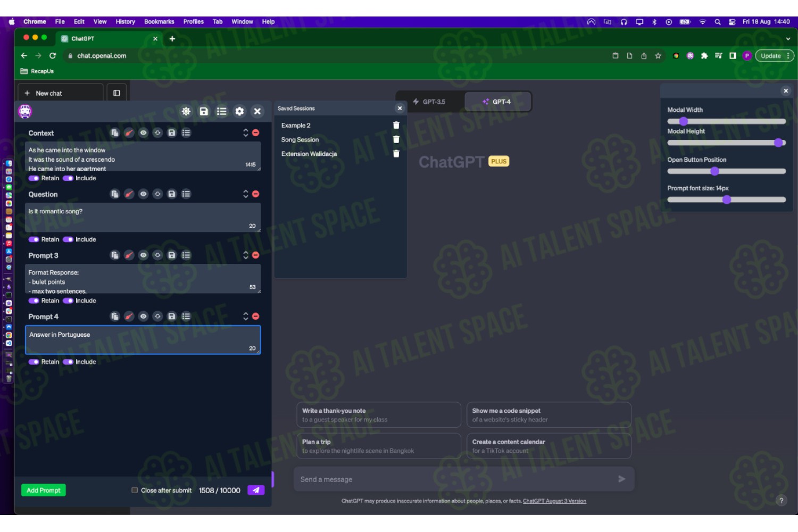Viewport: 798px width, 532px height.
Task: Copy the Context prompt text
Action: coord(115,133)
